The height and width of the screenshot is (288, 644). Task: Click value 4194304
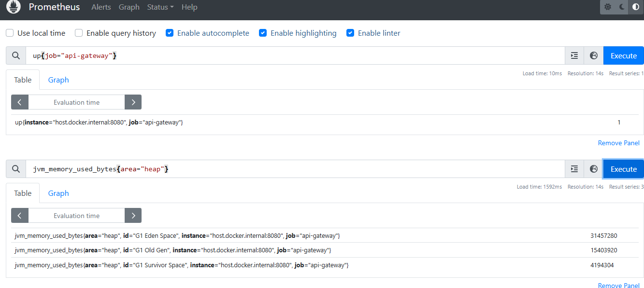coord(602,265)
